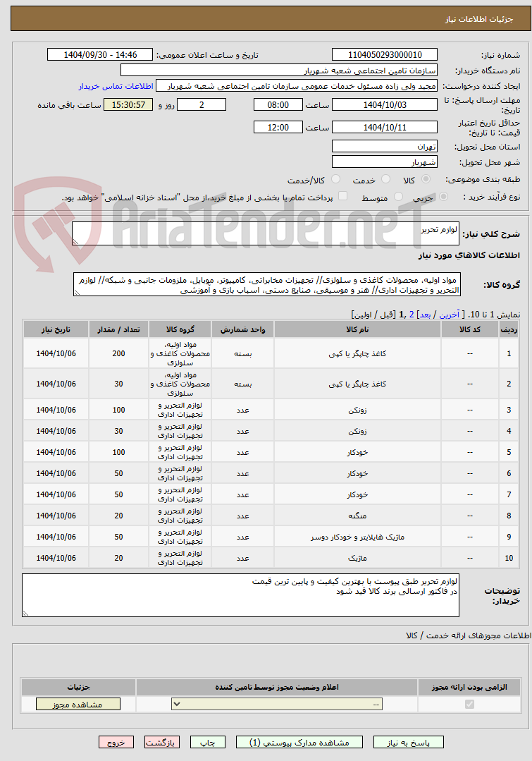Click the پاسخ به نیاز button
Screen dimensions: 532x761
click(x=408, y=743)
